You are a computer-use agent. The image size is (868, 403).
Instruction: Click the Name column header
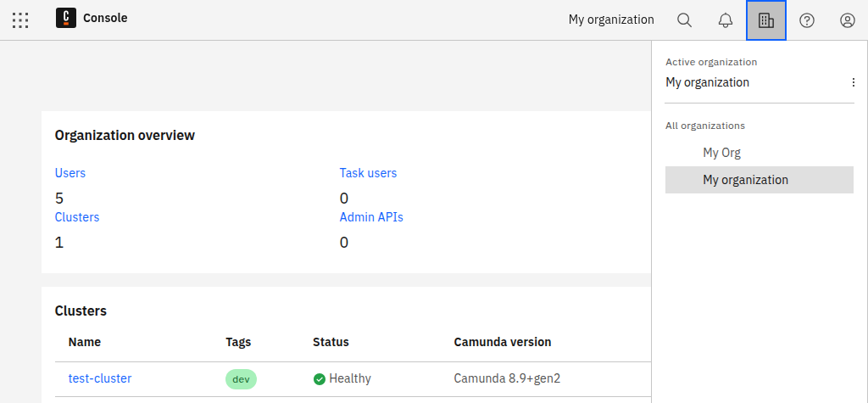click(85, 342)
